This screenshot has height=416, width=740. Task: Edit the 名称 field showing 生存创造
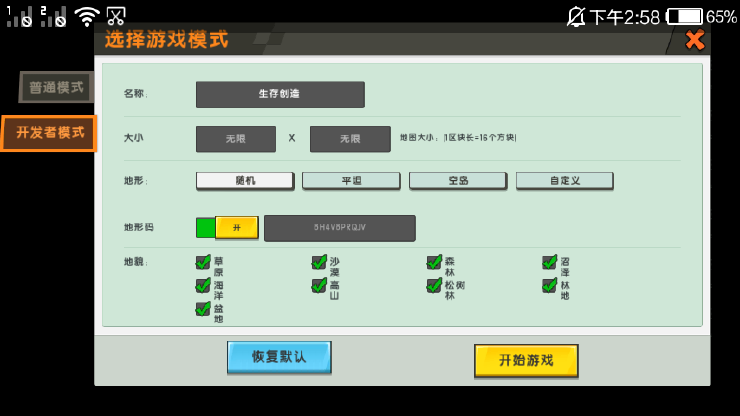[280, 94]
